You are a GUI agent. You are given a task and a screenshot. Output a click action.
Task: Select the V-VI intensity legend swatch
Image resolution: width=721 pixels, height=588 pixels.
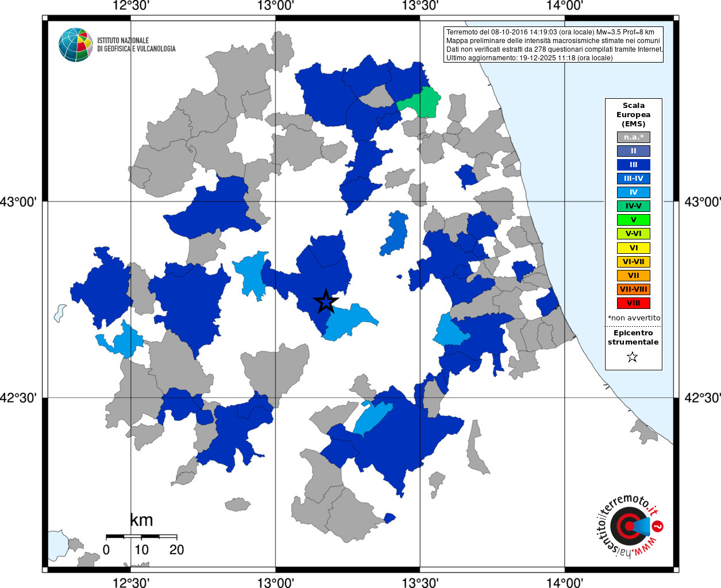pos(633,234)
